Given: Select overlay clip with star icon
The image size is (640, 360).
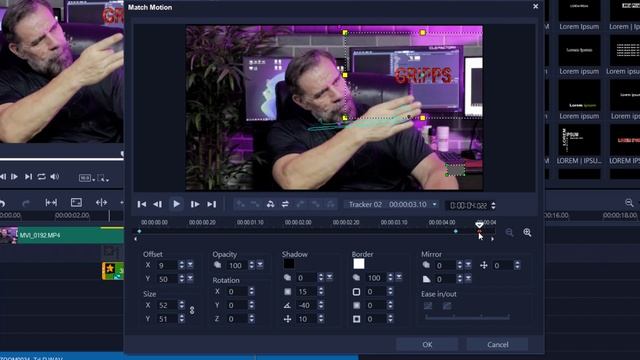Looking at the screenshot, I should [113, 271].
